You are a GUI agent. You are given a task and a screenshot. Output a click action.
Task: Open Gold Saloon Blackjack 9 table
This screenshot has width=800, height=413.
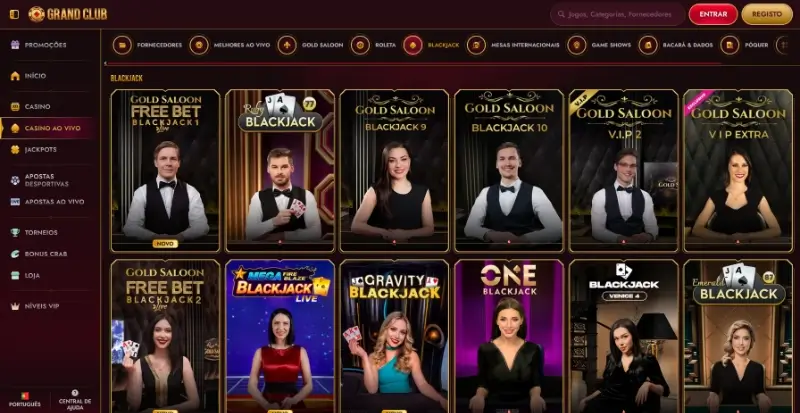coord(394,171)
